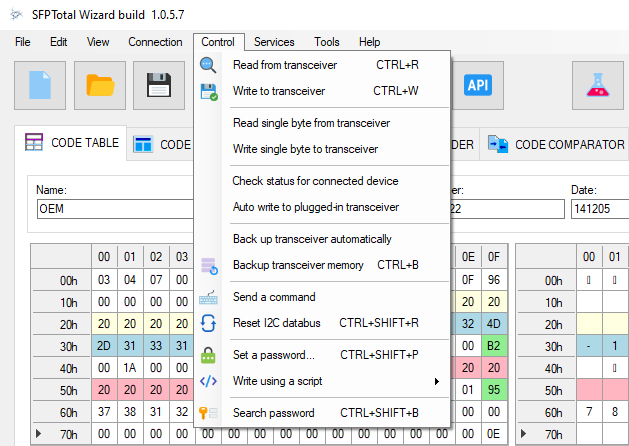Open Set a password dialog
Screen dimensions: 629x446
(x=322, y=355)
